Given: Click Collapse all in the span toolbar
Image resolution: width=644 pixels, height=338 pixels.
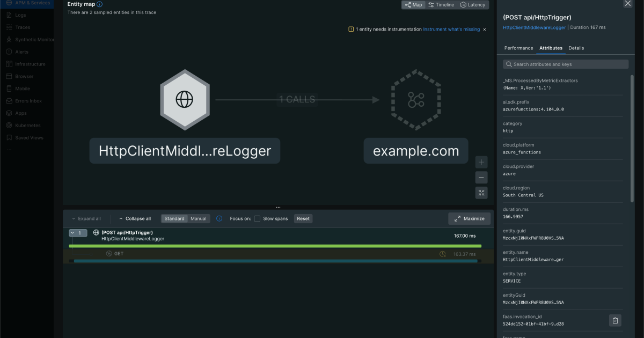Looking at the screenshot, I should point(135,218).
